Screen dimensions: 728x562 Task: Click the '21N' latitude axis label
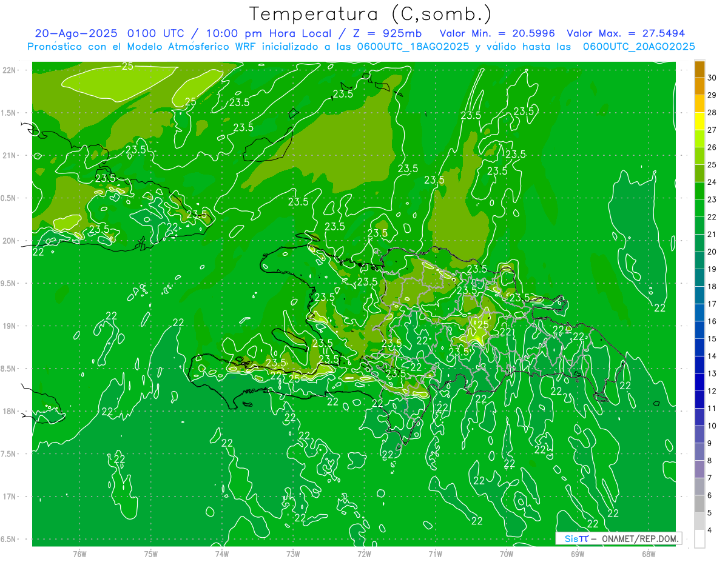(10, 155)
